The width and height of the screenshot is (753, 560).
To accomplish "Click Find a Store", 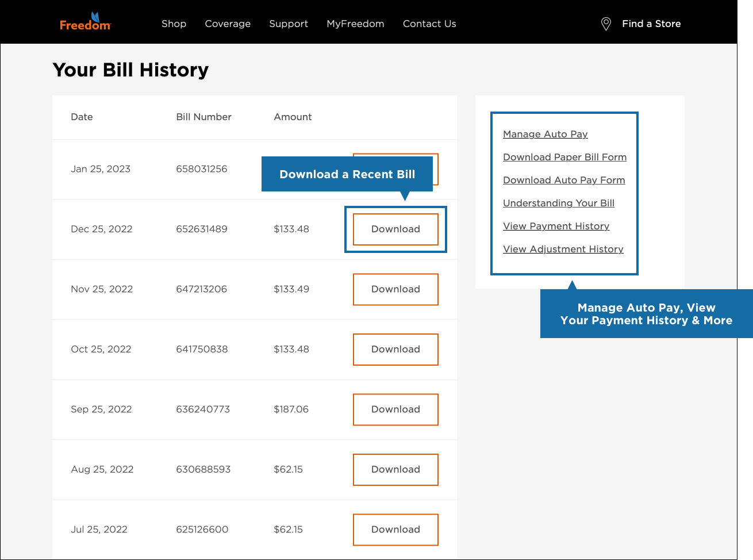I will 651,24.
